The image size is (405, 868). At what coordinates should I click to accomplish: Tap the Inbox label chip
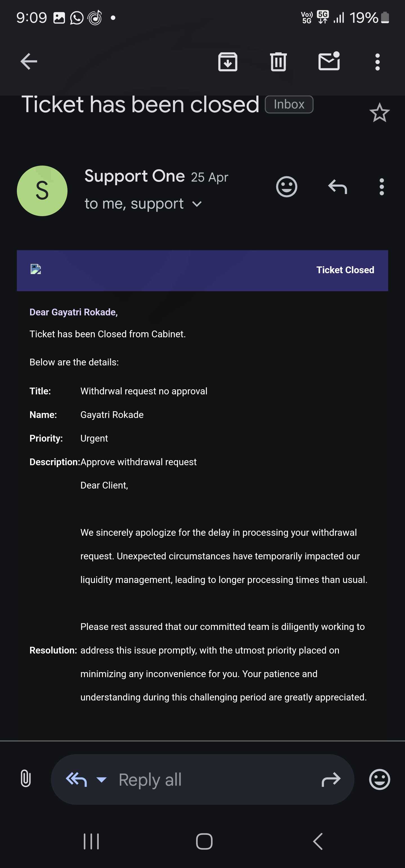(x=289, y=105)
